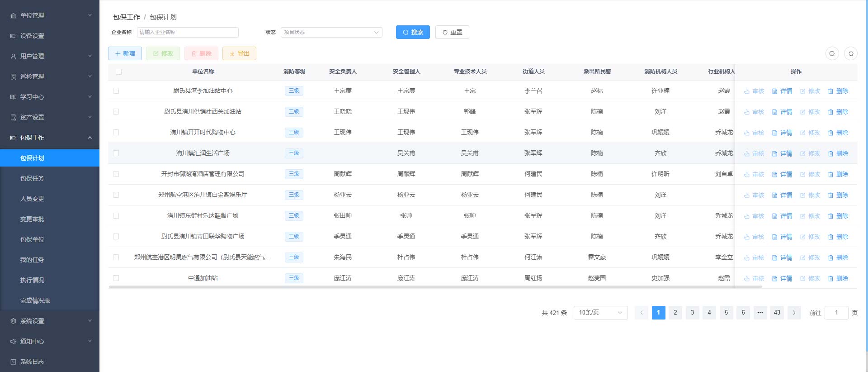868x372 pixels.
Task: Click the 重置 reset button
Action: pos(452,32)
